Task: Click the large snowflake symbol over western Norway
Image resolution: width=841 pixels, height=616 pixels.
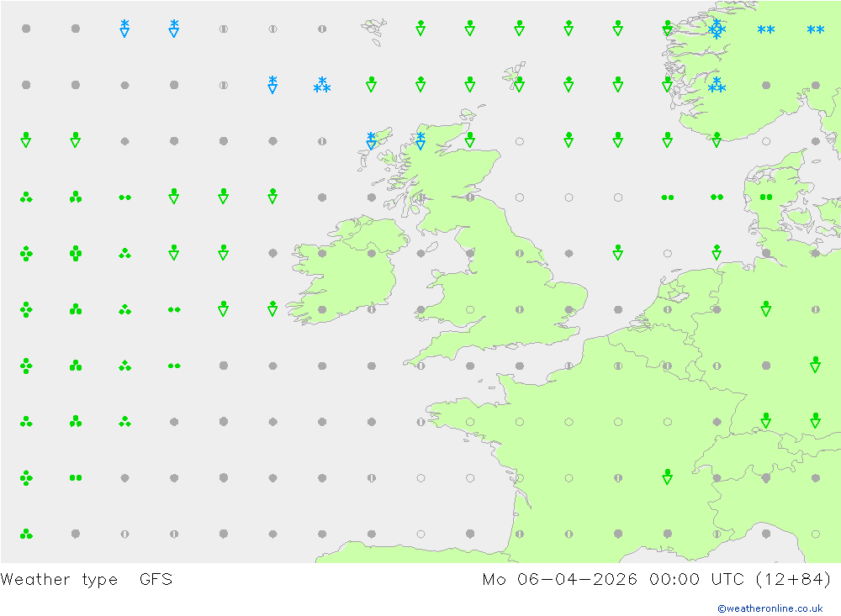Action: (x=717, y=29)
